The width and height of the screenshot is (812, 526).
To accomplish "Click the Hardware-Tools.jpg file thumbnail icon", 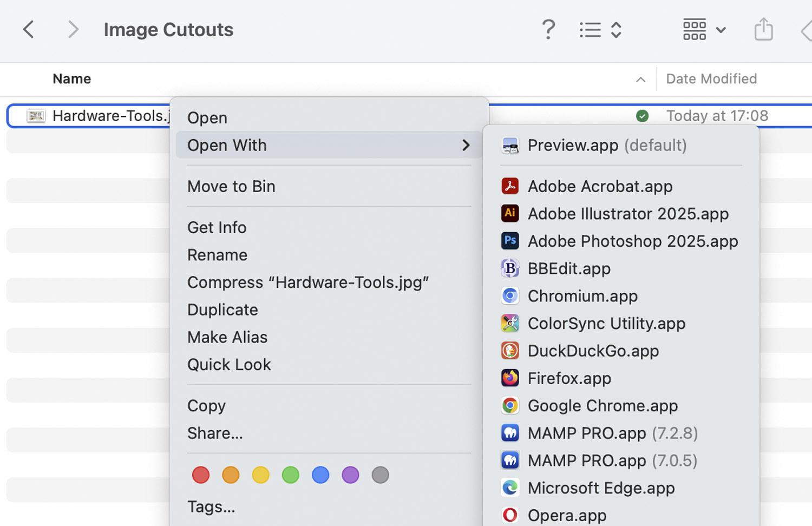I will point(36,116).
